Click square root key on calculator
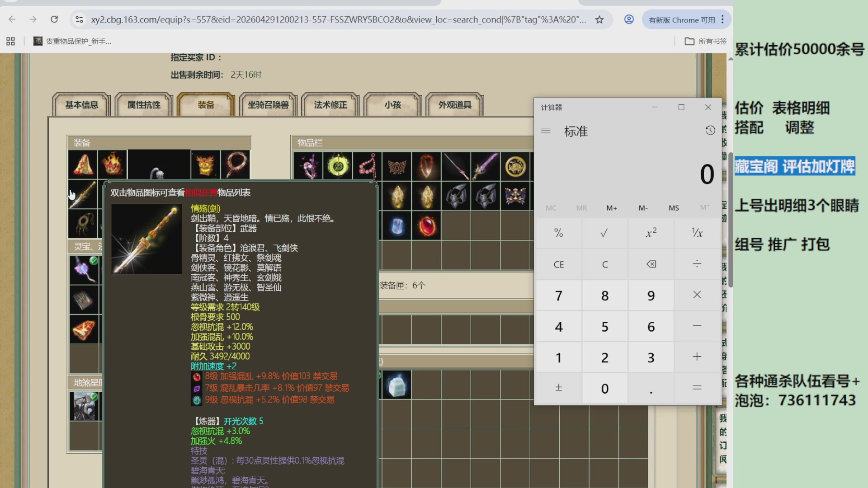The image size is (868, 488). (x=604, y=233)
